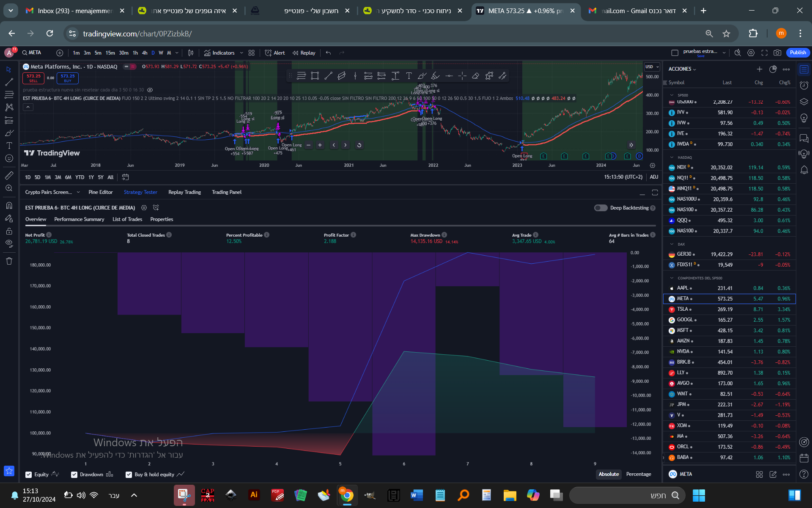The image size is (812, 508).
Task: Open the Pine Editor tab
Action: click(100, 192)
